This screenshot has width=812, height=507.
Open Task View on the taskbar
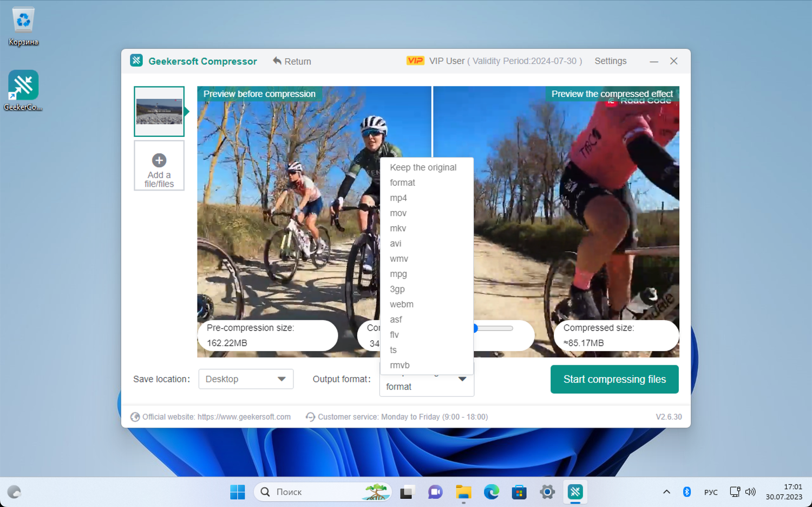point(407,492)
